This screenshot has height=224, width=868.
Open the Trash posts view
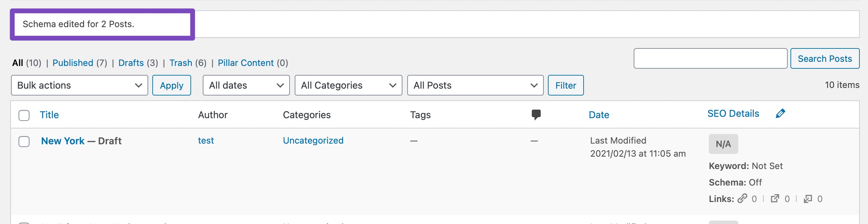tap(181, 63)
